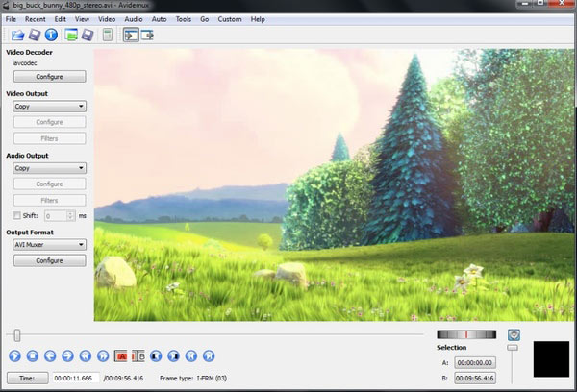Click the selection A time button

pyautogui.click(x=475, y=362)
